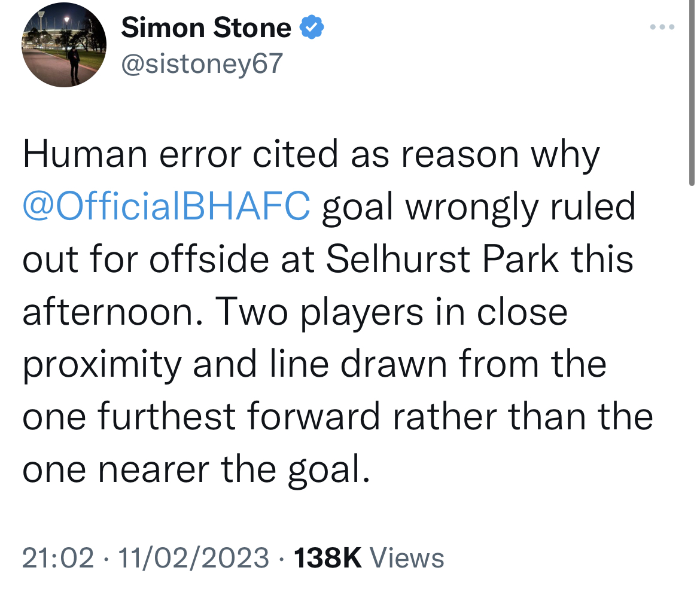Click the words 'Selhurst Park' in the tweet
Screen dimensions: 700x592
(442, 259)
